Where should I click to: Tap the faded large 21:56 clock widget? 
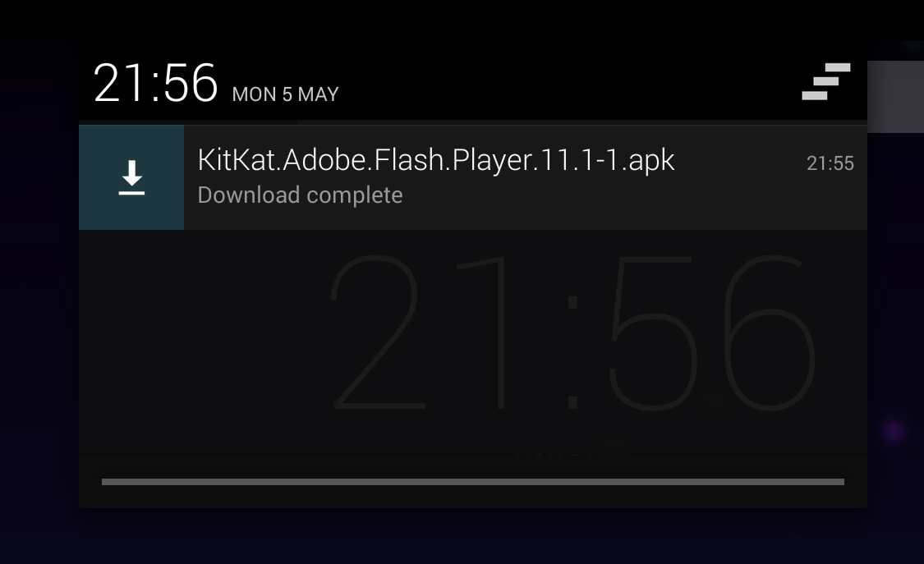point(573,332)
